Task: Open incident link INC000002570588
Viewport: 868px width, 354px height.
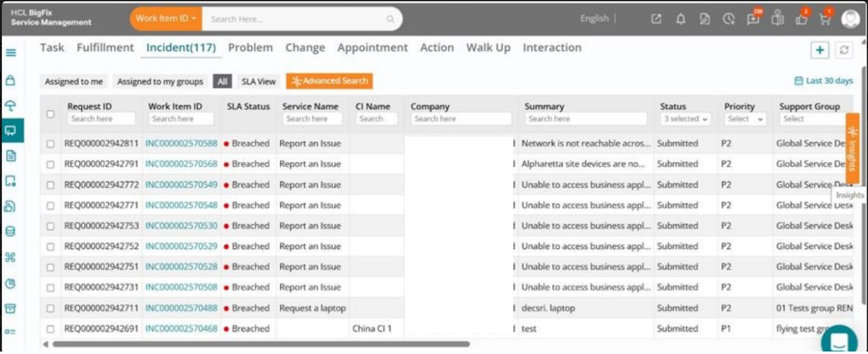Action: coord(181,143)
